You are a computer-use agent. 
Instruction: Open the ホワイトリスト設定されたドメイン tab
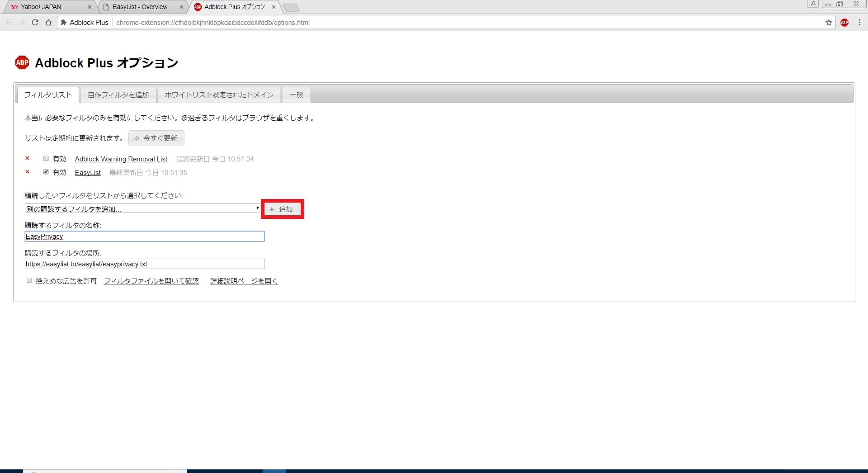click(x=219, y=95)
